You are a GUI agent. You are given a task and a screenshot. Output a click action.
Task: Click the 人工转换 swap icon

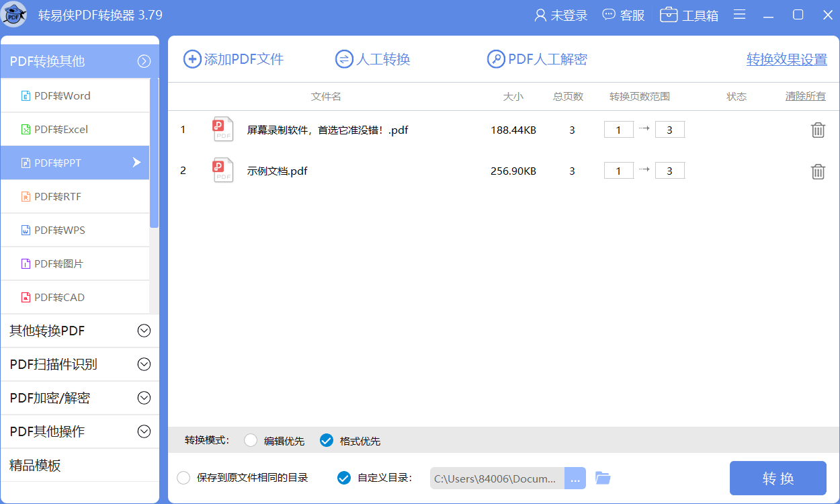344,59
